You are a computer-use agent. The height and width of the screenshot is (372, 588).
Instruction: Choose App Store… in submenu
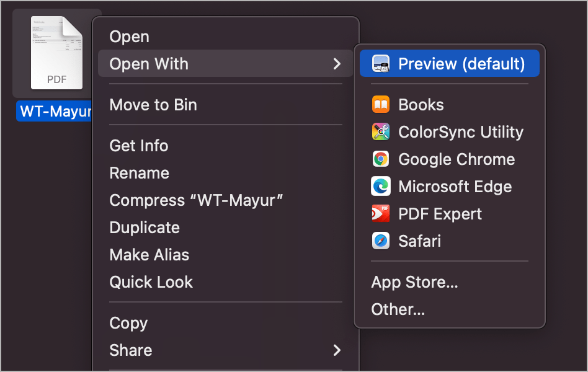[x=415, y=282]
